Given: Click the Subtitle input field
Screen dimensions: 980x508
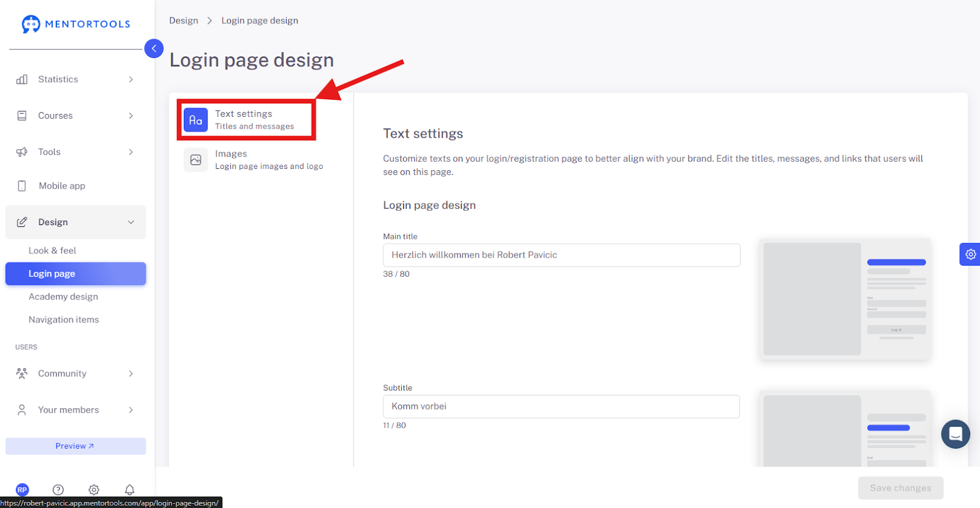Looking at the screenshot, I should point(562,406).
